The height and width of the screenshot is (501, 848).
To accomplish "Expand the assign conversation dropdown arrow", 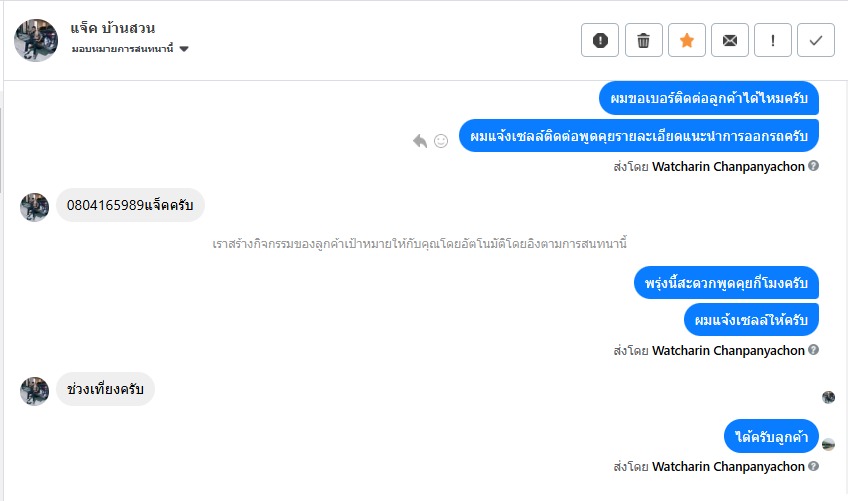I will 184,49.
